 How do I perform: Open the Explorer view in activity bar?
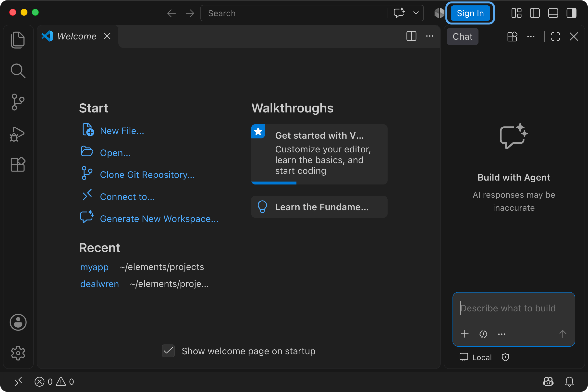click(18, 40)
